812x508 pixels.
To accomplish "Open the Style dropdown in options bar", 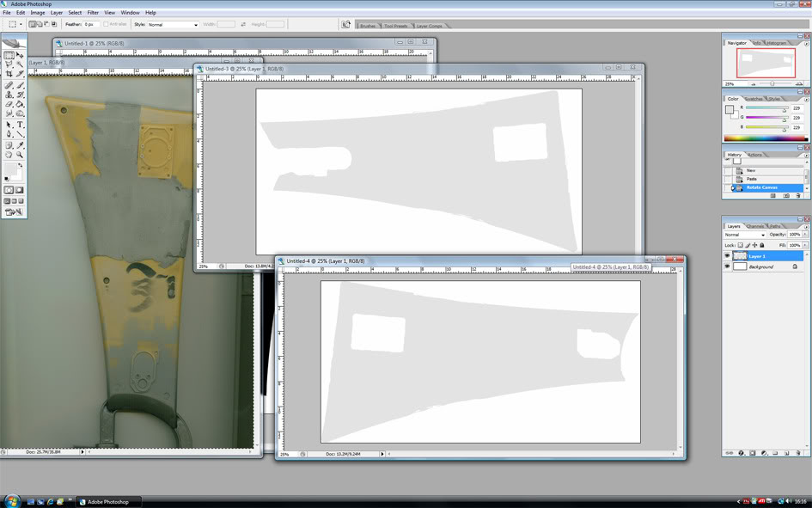I will 172,25.
